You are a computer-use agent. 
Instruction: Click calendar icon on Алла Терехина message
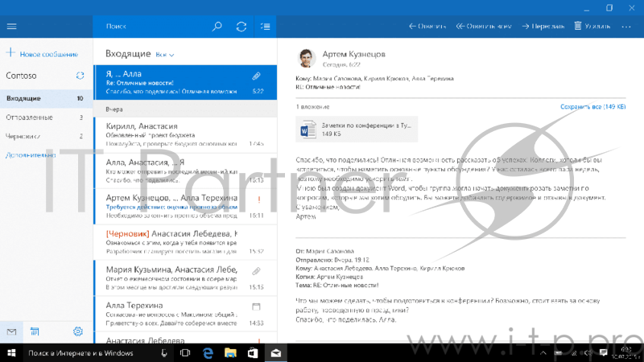coord(256,306)
